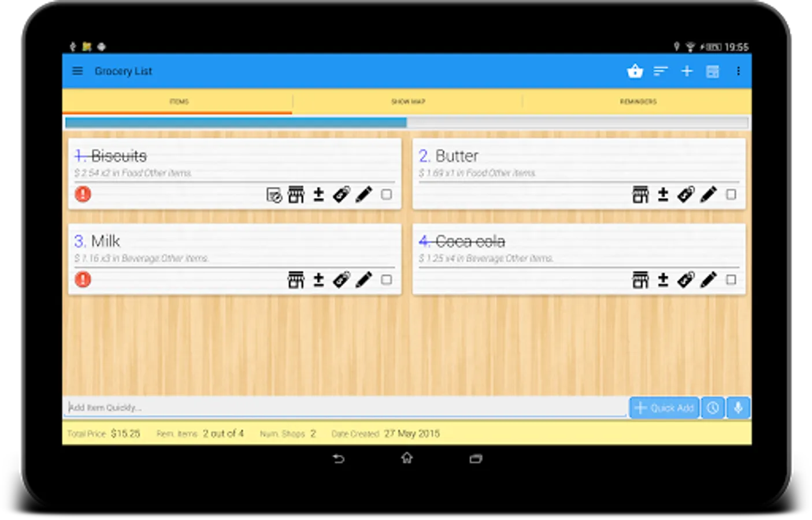Open the shop icon on Butter card
The width and height of the screenshot is (812, 520).
coord(640,195)
